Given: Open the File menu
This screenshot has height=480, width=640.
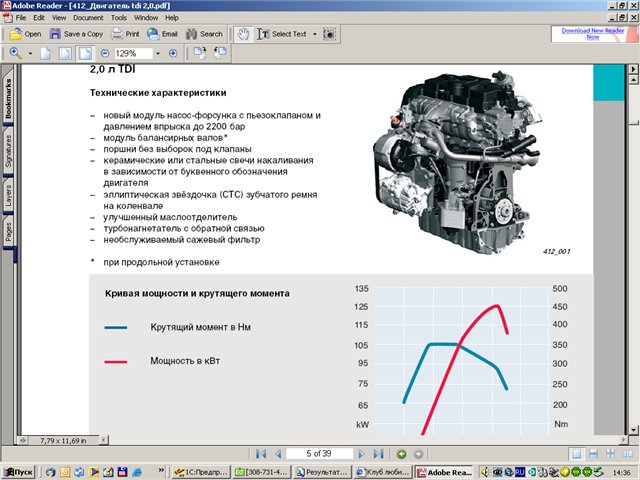Looking at the screenshot, I should point(21,18).
